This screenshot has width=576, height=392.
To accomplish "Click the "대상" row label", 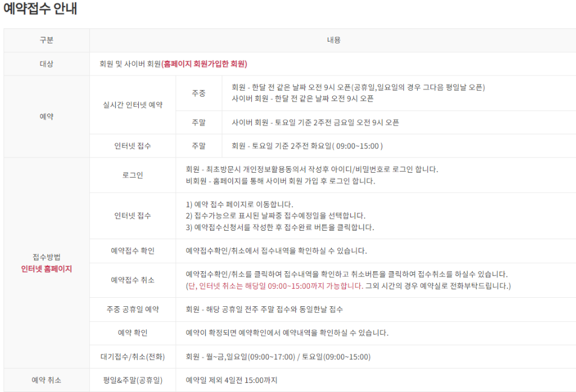I will tap(46, 64).
